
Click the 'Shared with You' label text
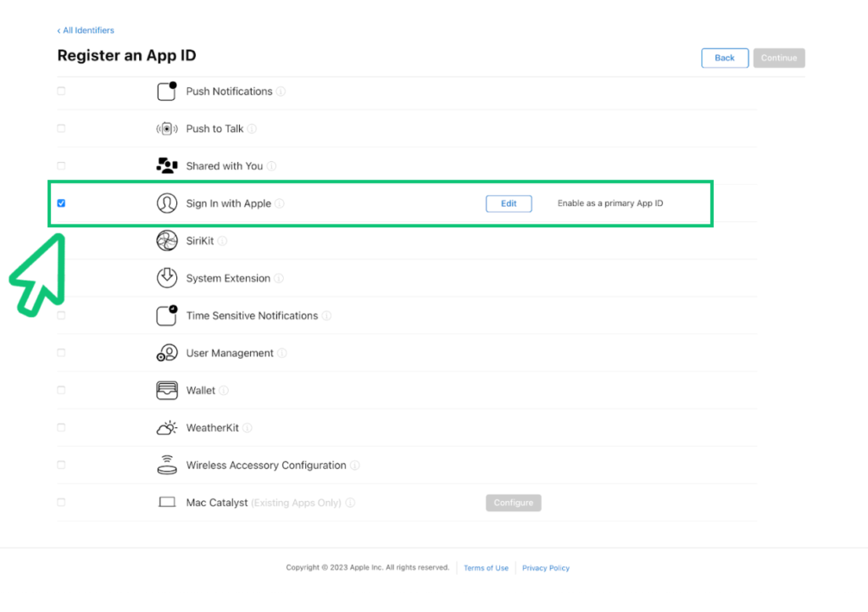click(x=224, y=166)
